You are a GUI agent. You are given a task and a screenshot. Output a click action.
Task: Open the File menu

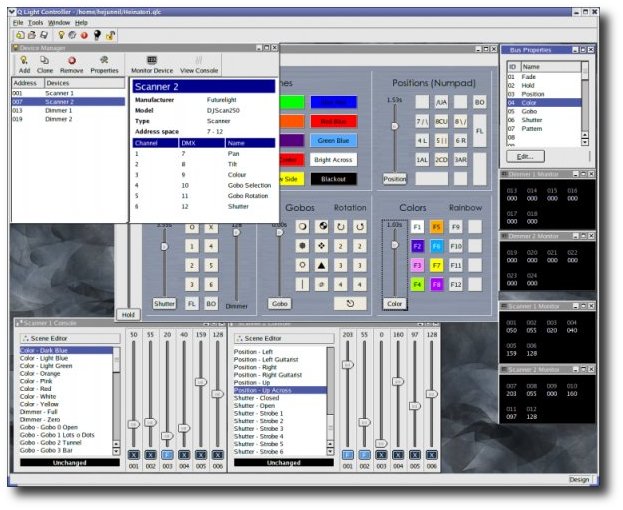point(18,23)
